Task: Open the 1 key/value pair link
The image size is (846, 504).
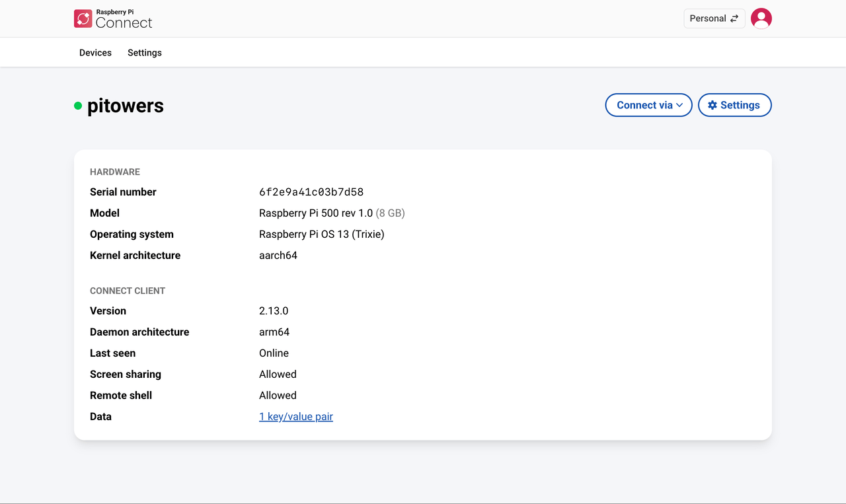Action: pos(296,417)
